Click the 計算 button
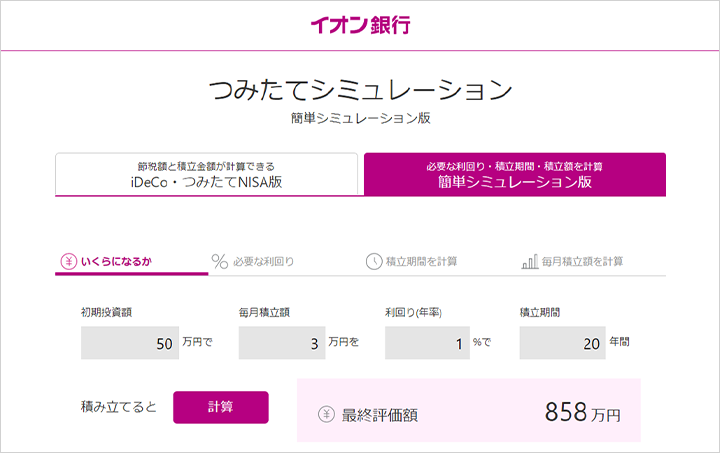This screenshot has width=720, height=453. [221, 407]
